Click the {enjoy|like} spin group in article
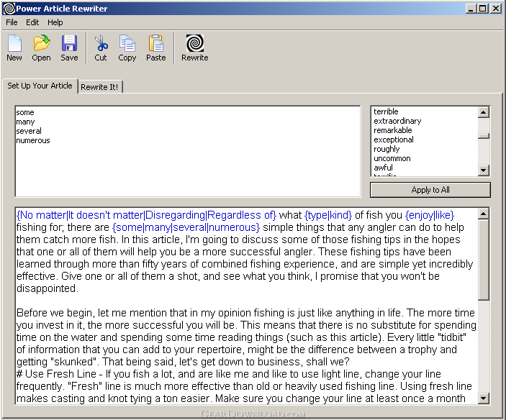This screenshot has height=420, width=506. (x=430, y=215)
